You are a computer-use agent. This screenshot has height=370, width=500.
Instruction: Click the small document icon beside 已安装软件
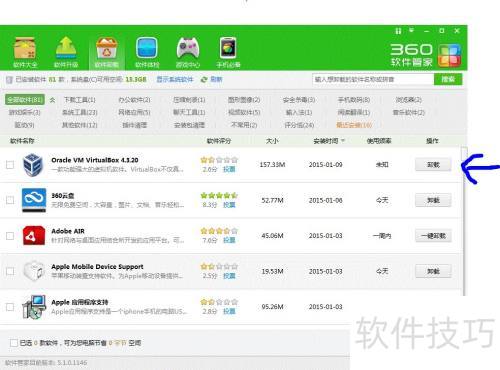pyautogui.click(x=9, y=80)
